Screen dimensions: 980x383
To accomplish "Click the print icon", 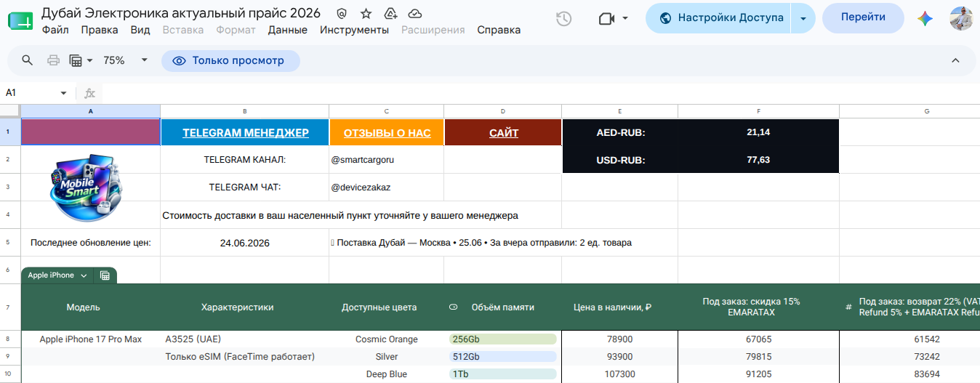I will tap(53, 60).
